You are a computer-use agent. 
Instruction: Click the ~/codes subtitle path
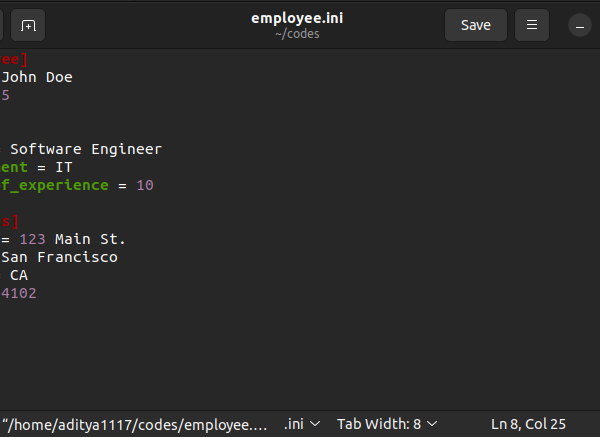(297, 34)
